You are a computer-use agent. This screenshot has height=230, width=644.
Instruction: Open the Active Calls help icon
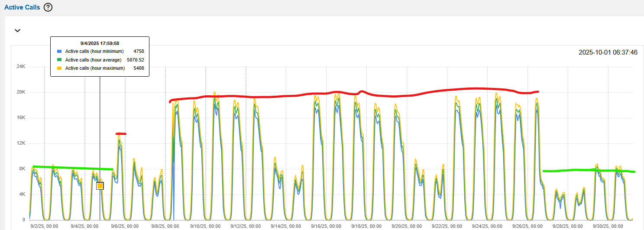(x=48, y=7)
